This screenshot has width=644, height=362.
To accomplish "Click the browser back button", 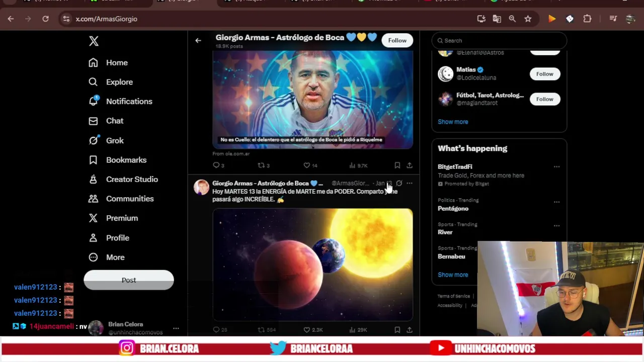I will (11, 19).
